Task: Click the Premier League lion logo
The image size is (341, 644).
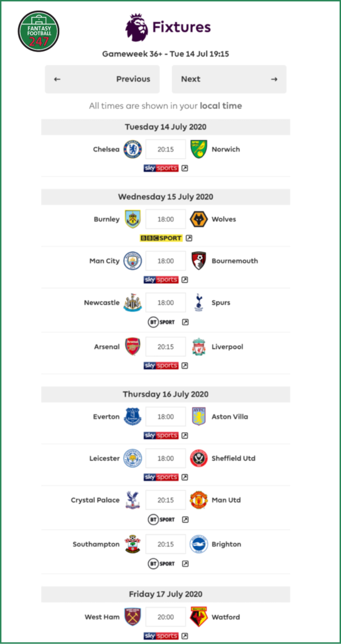Action: [x=137, y=26]
